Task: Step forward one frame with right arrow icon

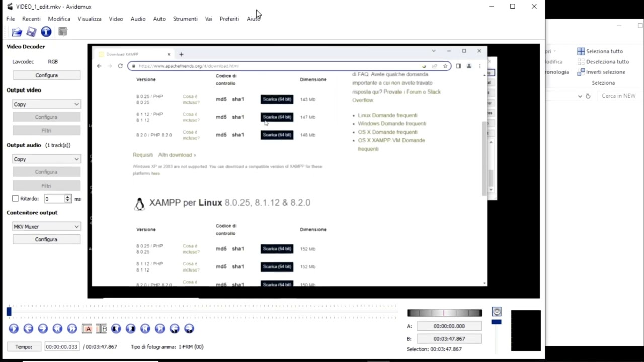Action: point(43,328)
